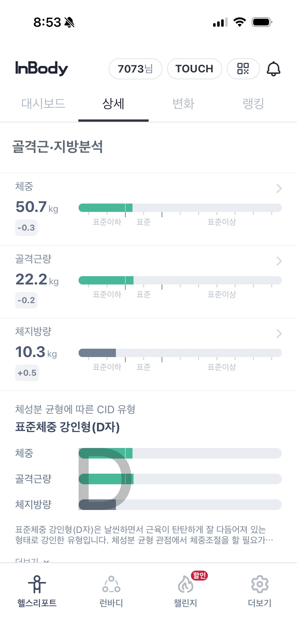Tap the 7073님 profile button

pyautogui.click(x=135, y=69)
